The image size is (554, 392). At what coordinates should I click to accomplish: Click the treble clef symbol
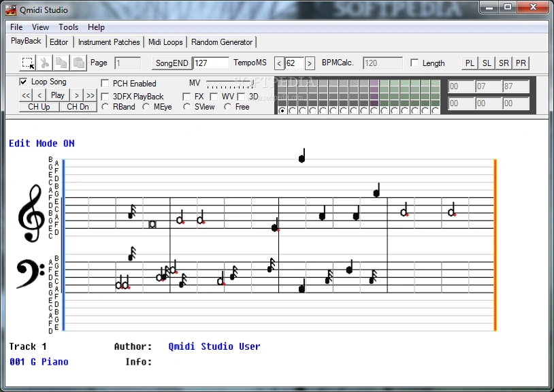coord(31,214)
